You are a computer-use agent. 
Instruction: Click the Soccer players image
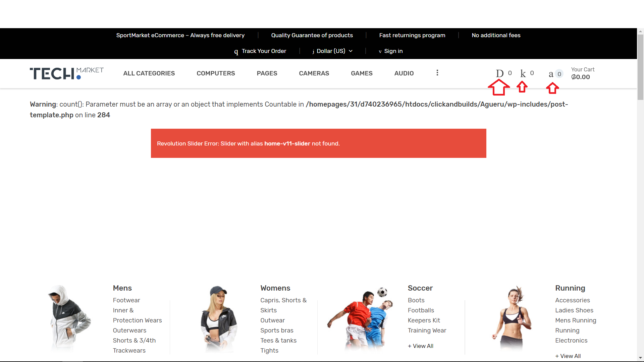(361, 318)
